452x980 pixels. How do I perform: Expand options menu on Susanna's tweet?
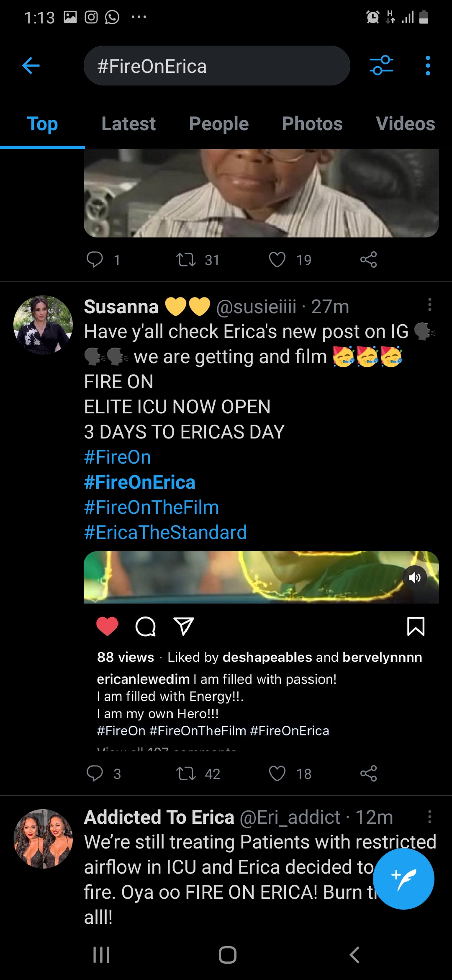point(429,305)
